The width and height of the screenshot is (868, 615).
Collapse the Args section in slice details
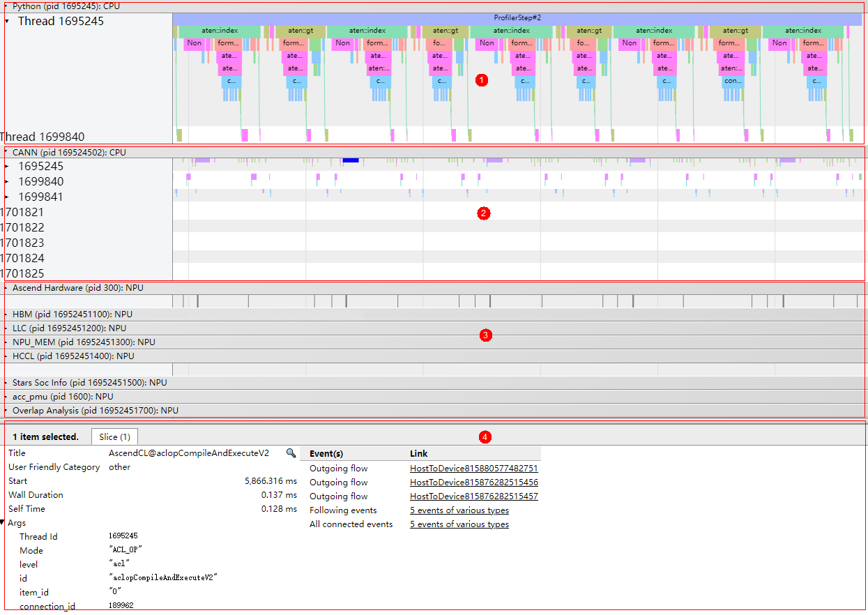(x=3, y=523)
